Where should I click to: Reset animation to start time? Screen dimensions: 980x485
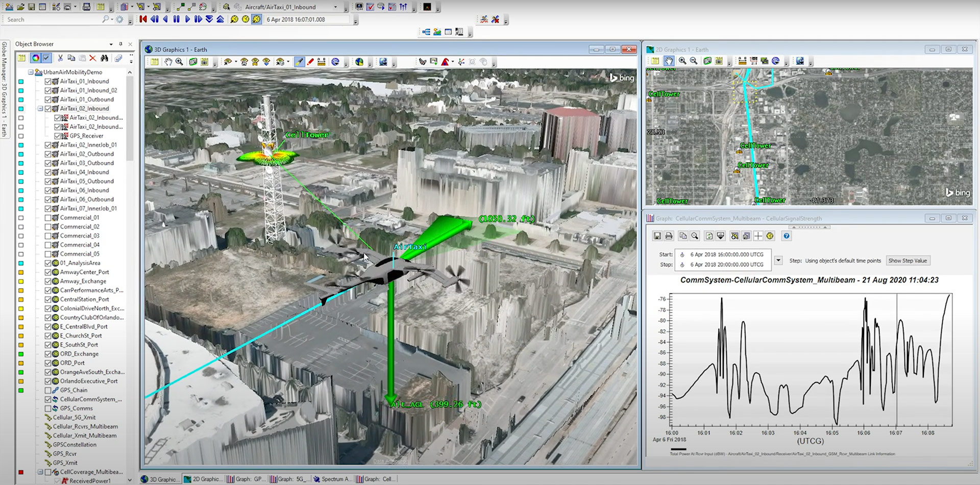(x=143, y=19)
